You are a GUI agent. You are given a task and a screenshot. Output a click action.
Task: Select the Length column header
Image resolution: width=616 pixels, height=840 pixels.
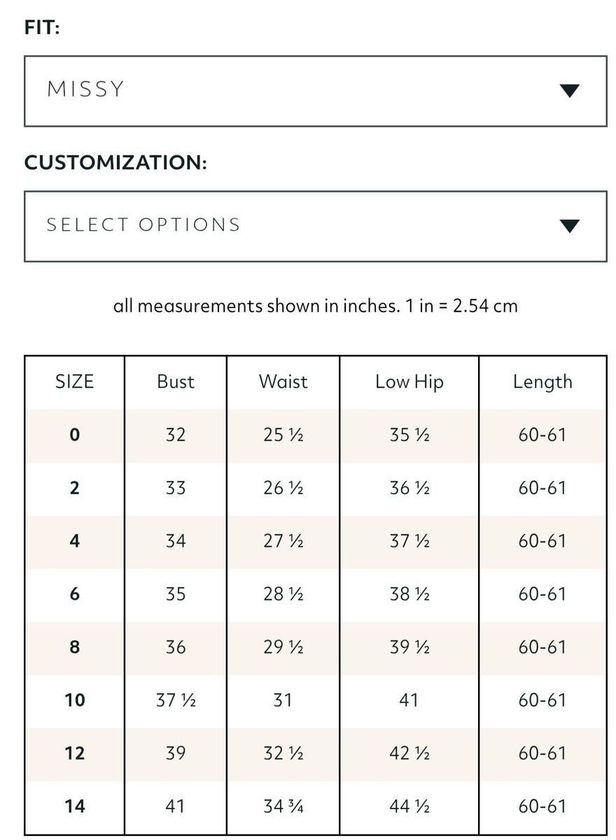click(542, 381)
